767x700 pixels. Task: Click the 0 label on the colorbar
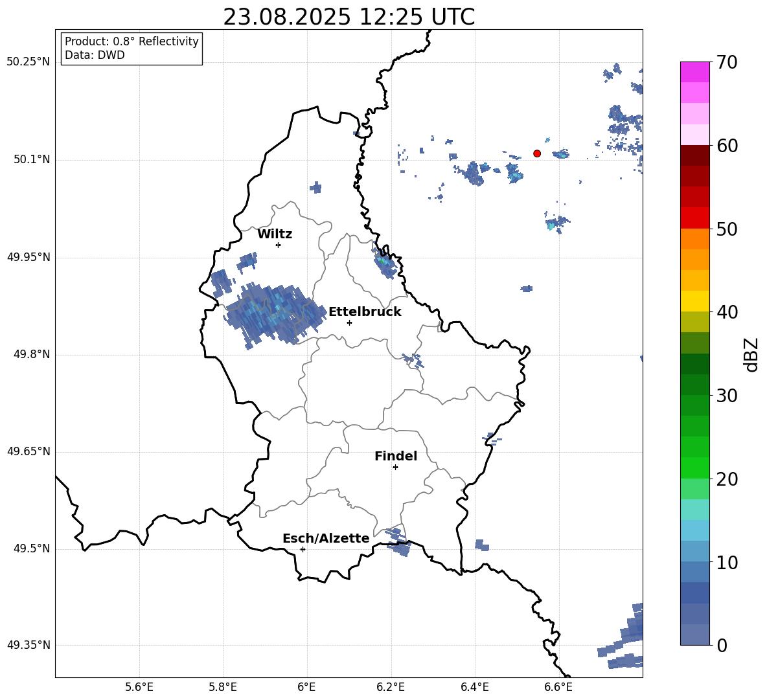click(x=722, y=645)
